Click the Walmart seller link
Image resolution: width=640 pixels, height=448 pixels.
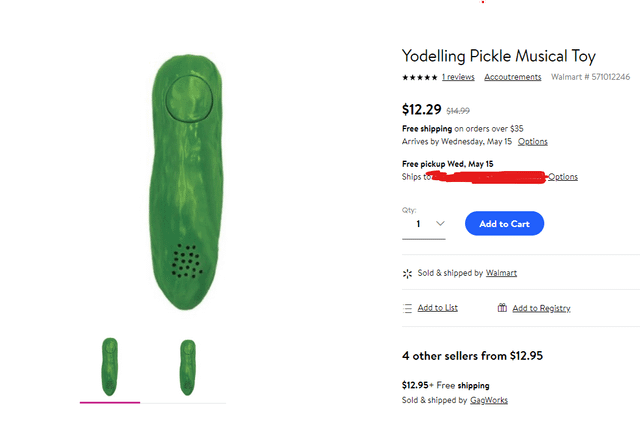501,273
